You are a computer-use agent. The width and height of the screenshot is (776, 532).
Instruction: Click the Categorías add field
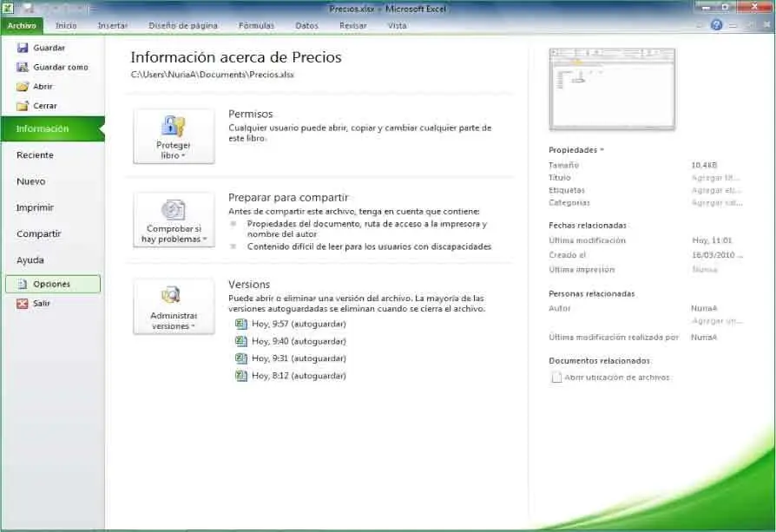(x=717, y=202)
